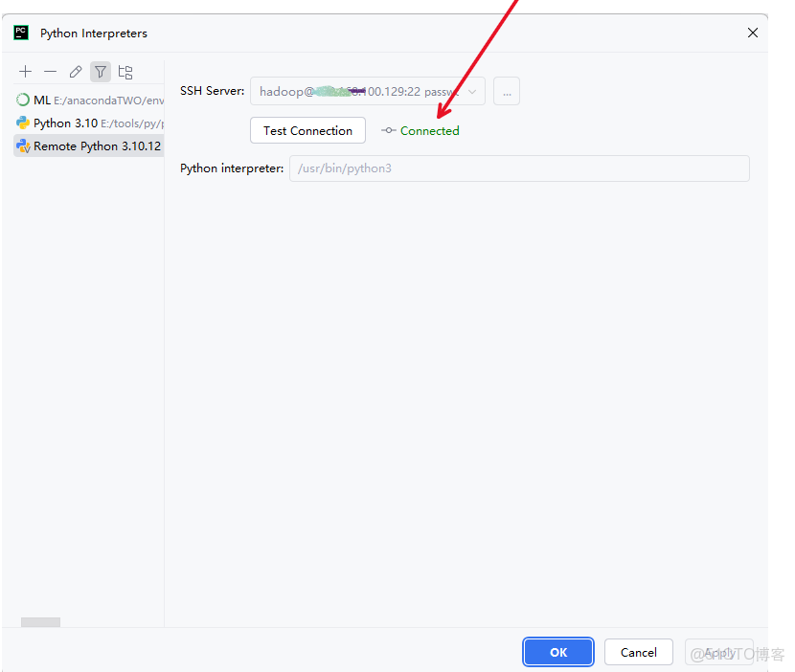This screenshot has width=795, height=672.
Task: Select the Python 3.10 interpreter
Action: coord(77,123)
